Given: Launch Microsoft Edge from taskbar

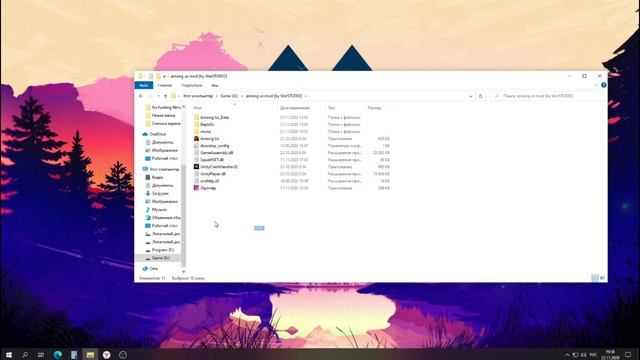Looking at the screenshot, I should point(58,355).
